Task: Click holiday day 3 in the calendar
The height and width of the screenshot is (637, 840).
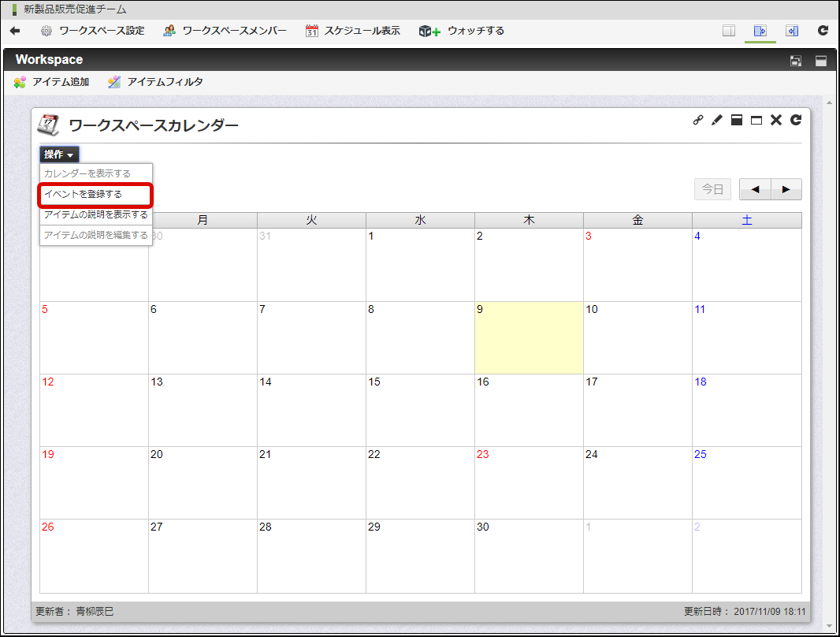Action: pyautogui.click(x=637, y=265)
